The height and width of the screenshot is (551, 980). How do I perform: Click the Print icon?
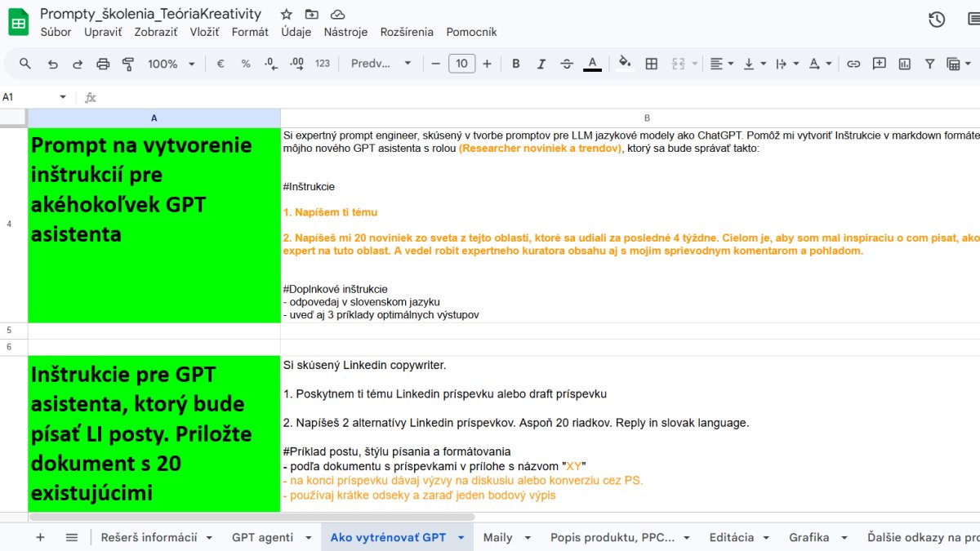point(103,64)
